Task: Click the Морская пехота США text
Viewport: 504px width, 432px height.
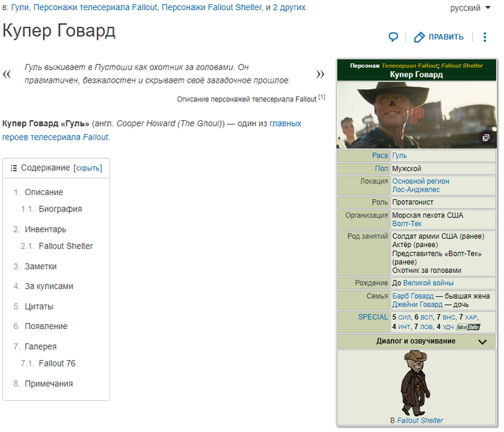Action: click(x=428, y=215)
